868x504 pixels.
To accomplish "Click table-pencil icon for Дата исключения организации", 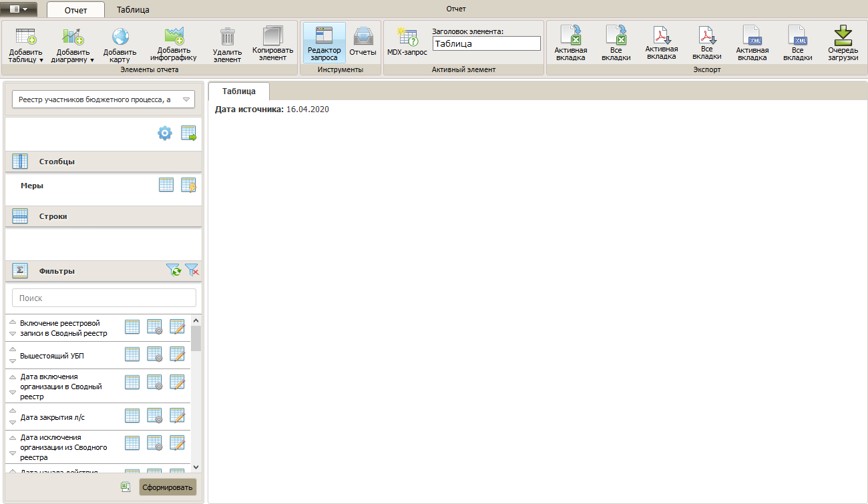I will click(177, 443).
